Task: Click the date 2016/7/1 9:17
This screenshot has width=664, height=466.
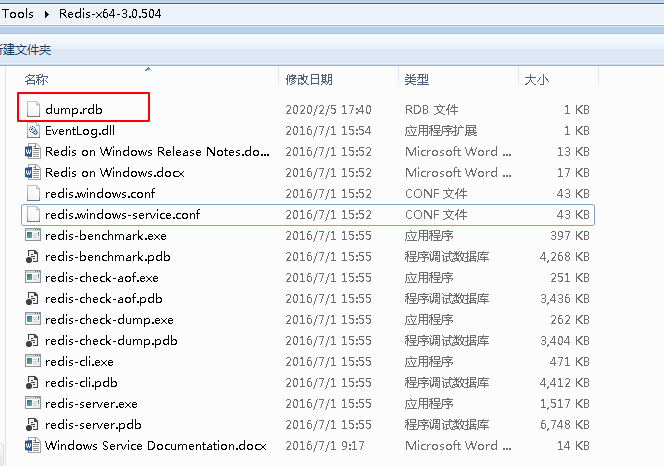Action: click(x=325, y=446)
